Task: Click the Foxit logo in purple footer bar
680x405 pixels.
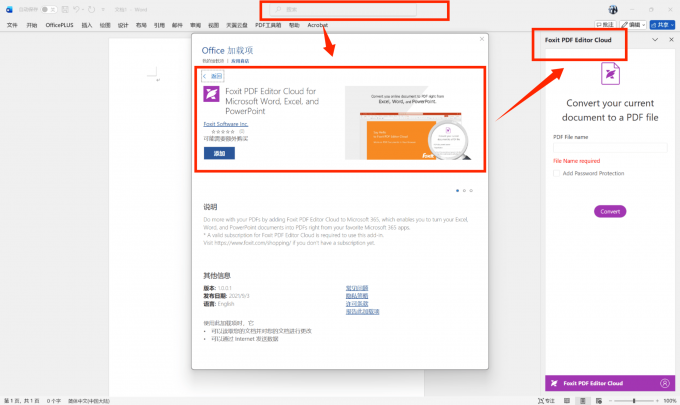Action: pos(554,383)
